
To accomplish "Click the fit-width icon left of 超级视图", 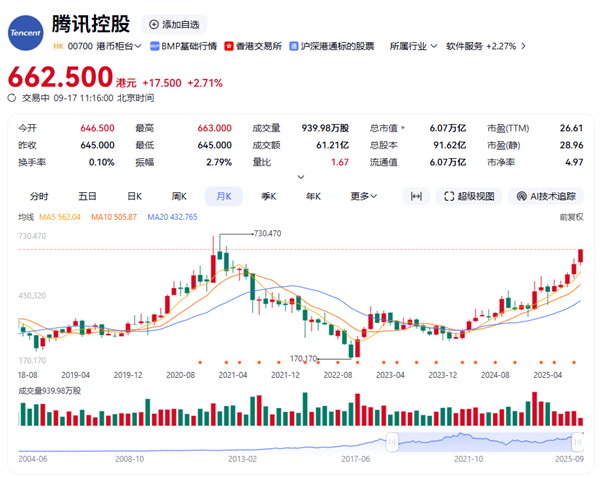I will [x=416, y=196].
